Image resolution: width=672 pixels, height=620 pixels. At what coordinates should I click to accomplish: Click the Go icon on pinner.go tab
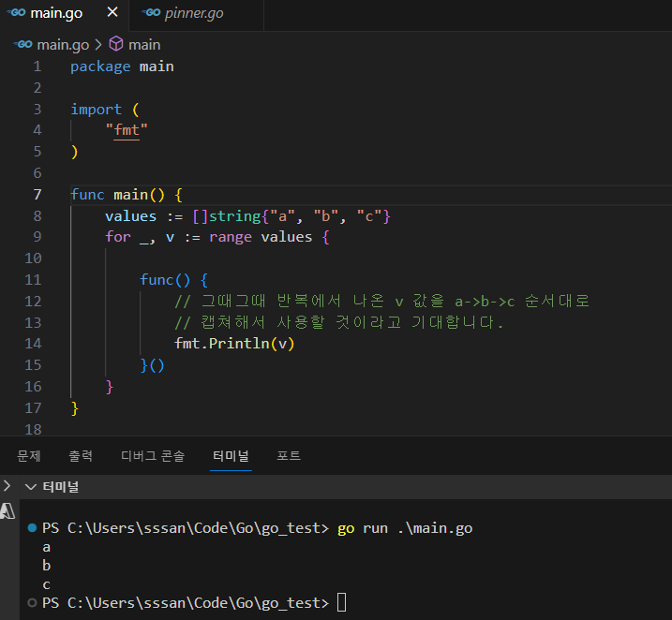(x=150, y=14)
